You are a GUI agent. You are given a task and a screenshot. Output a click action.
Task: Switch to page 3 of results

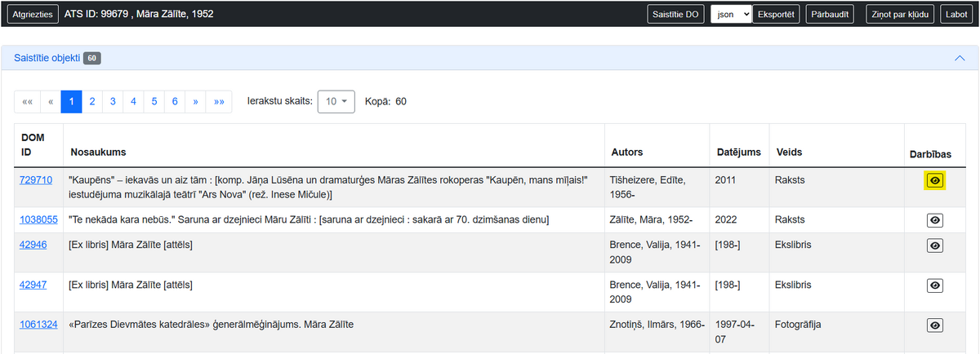pos(113,102)
